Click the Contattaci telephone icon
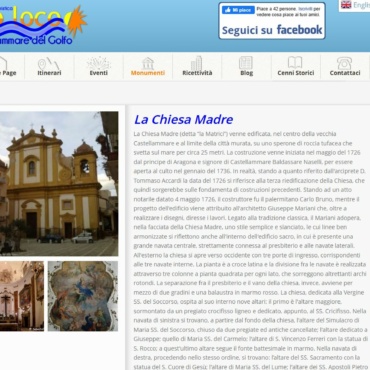This screenshot has height=370, width=370. point(344,63)
